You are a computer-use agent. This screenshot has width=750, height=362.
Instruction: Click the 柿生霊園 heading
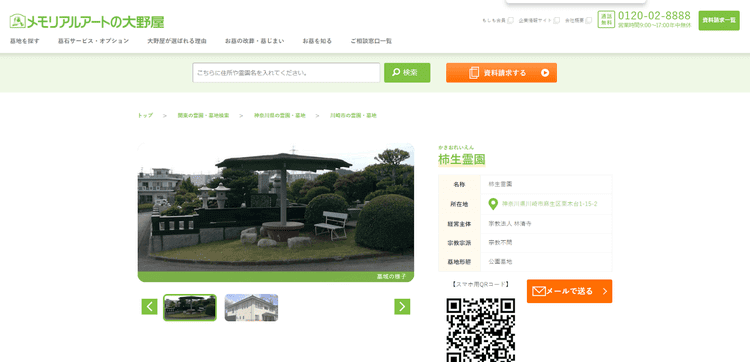click(462, 159)
